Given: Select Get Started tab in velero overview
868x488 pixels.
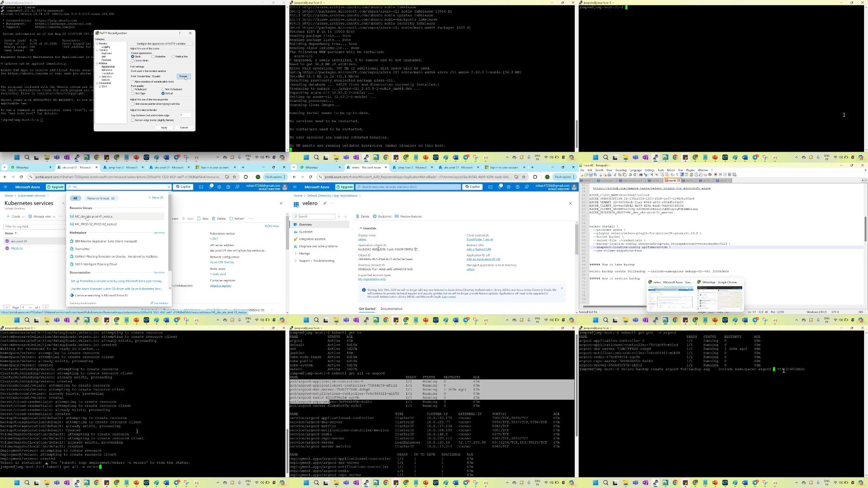Looking at the screenshot, I should pyautogui.click(x=367, y=309).
